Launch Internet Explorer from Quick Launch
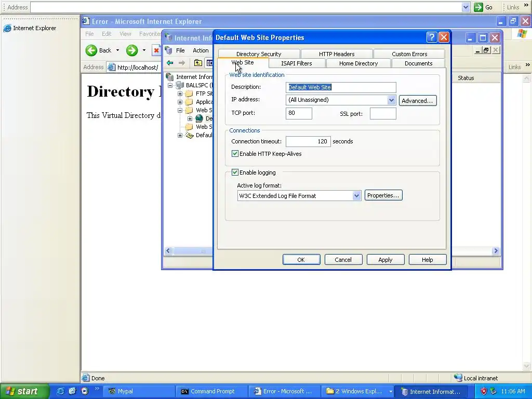The image size is (532, 399). click(x=60, y=391)
